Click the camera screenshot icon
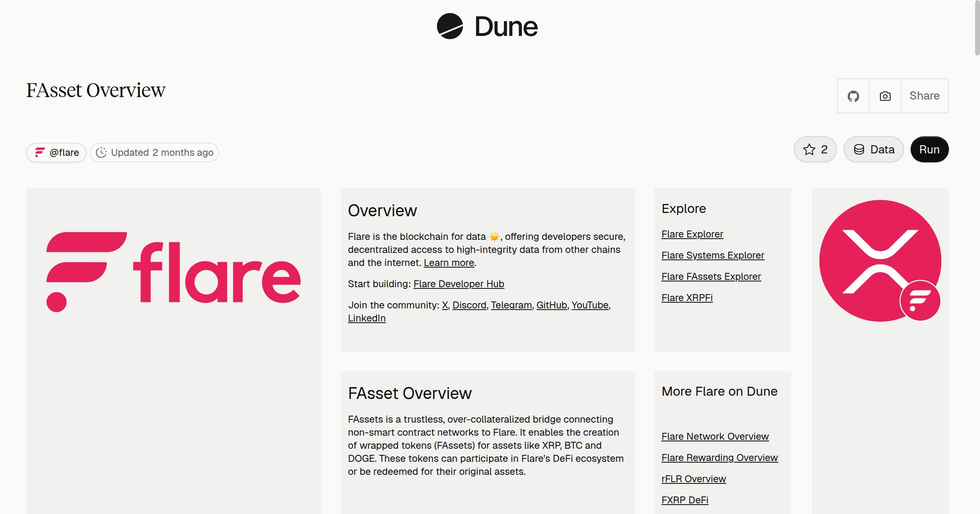 pos(885,96)
